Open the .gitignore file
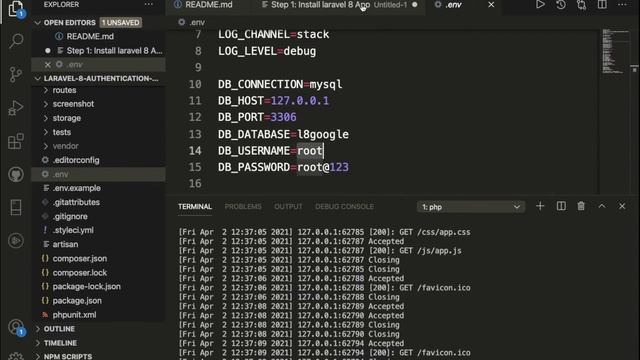Image resolution: width=640 pixels, height=360 pixels. (70, 216)
